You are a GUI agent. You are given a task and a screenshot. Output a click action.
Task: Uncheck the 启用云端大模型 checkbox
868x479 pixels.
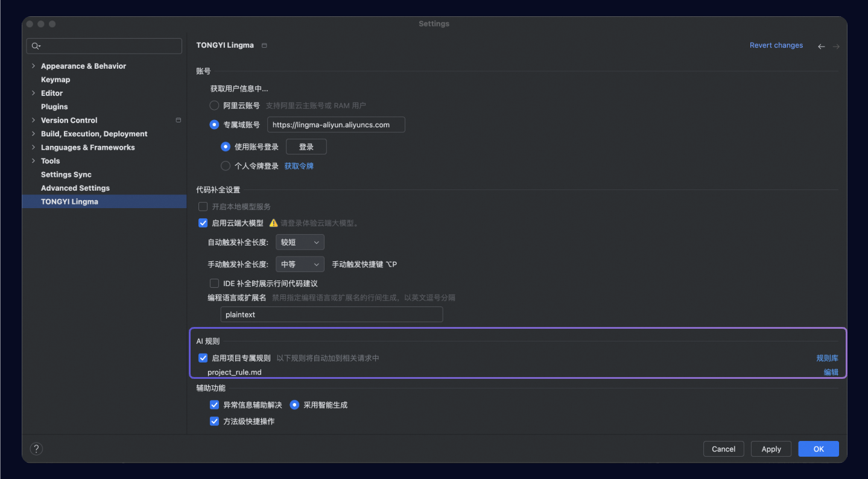click(203, 223)
